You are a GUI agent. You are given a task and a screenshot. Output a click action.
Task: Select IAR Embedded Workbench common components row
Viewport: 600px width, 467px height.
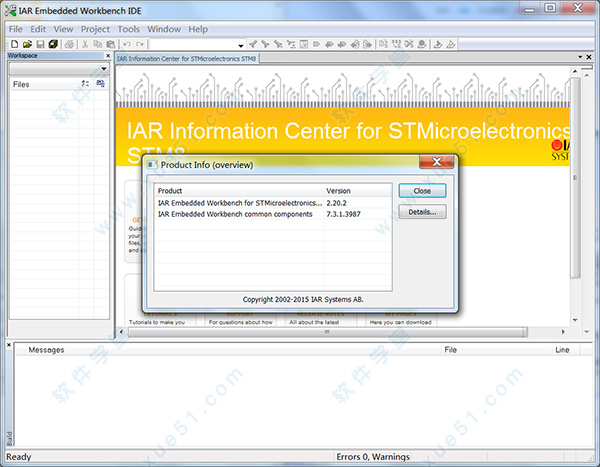273,214
